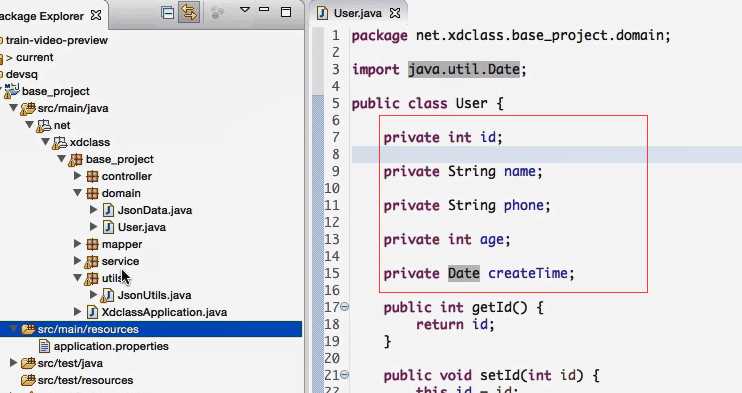The height and width of the screenshot is (393, 742).
Task: Click the class name User in code
Action: click(471, 103)
